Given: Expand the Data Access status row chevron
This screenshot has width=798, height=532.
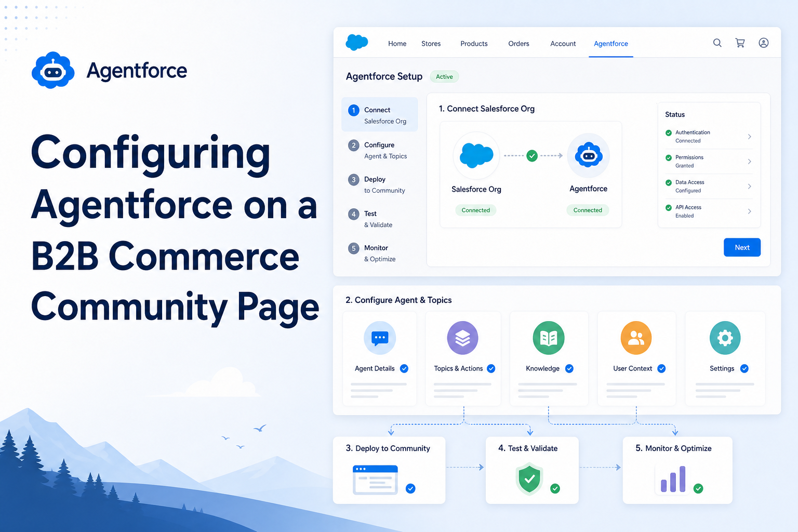Looking at the screenshot, I should [749, 187].
